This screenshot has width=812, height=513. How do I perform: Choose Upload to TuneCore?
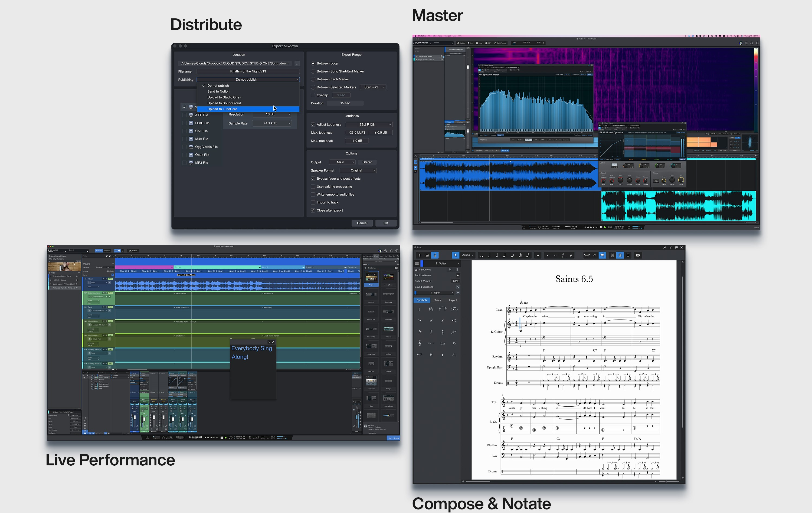(248, 109)
